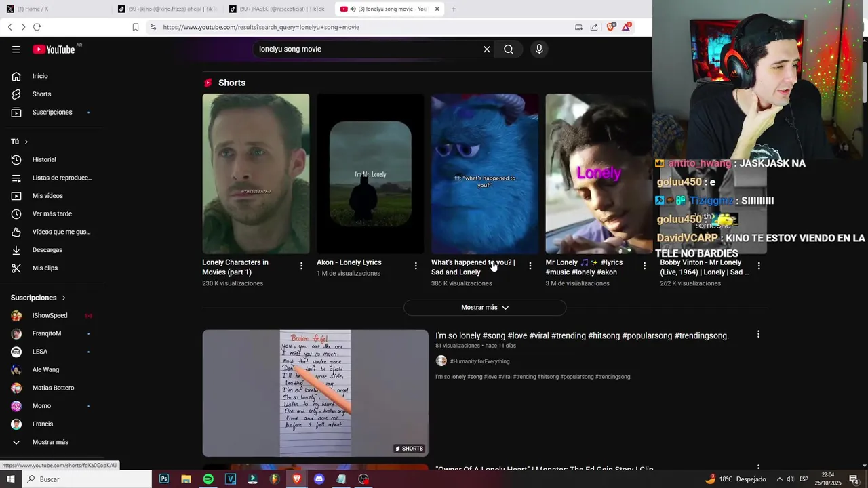Expand Shorts shelf with Mostrar más

pyautogui.click(x=485, y=308)
